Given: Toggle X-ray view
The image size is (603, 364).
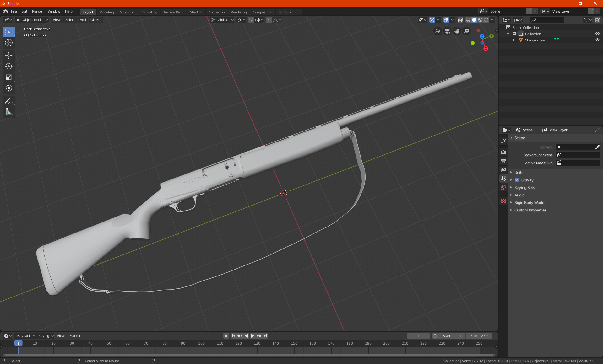Looking at the screenshot, I should point(460,20).
